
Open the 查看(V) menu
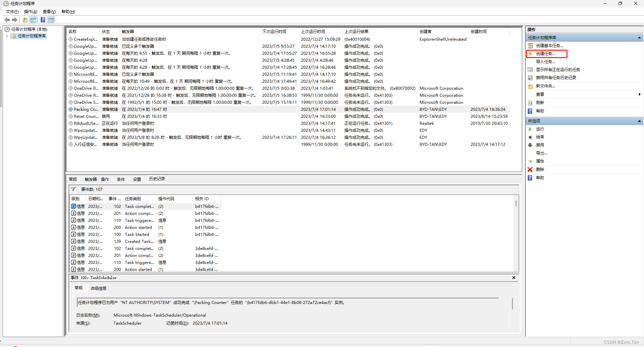49,12
